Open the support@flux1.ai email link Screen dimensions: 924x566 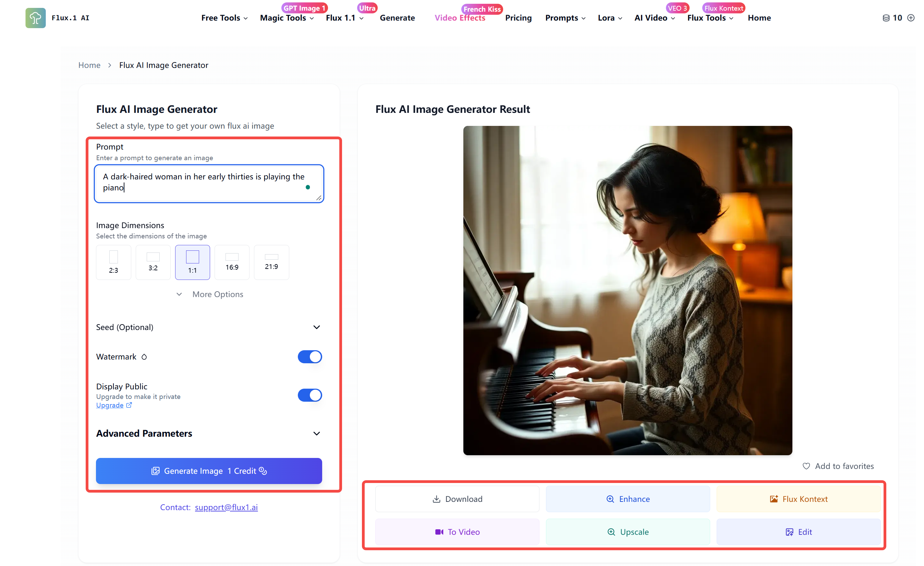click(226, 507)
